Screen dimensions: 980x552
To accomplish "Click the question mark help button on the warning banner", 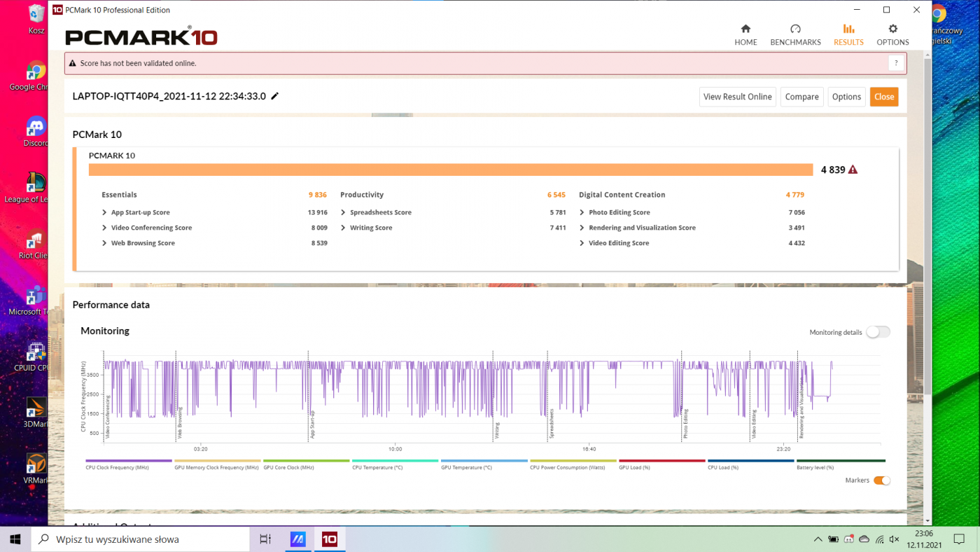I will click(x=896, y=63).
